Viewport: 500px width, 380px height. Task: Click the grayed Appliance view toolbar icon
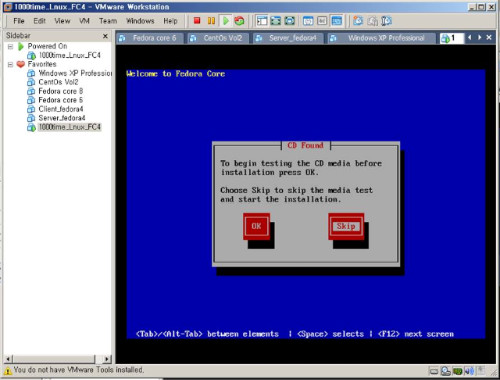pyautogui.click(x=322, y=21)
